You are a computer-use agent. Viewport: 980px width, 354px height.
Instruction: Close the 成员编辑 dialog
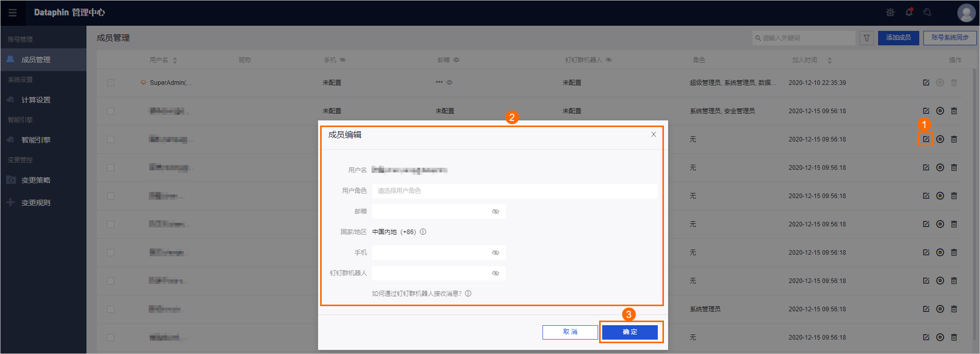click(654, 135)
